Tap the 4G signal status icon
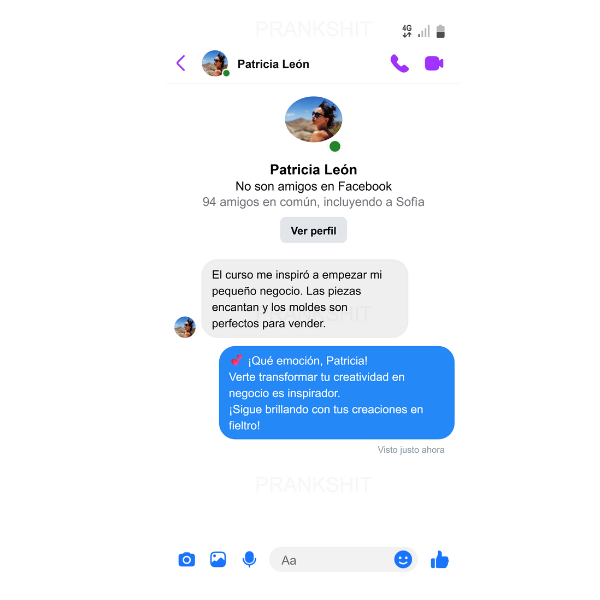Screen dimensions: 600x600 pyautogui.click(x=407, y=31)
